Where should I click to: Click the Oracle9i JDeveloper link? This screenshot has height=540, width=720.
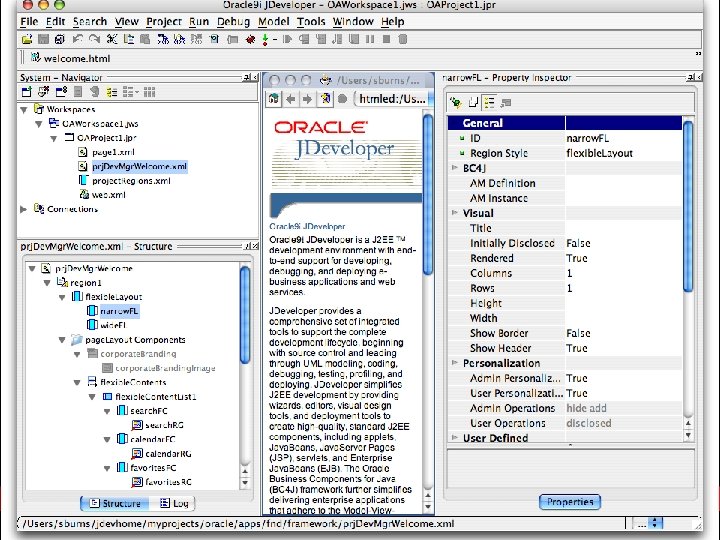[307, 226]
